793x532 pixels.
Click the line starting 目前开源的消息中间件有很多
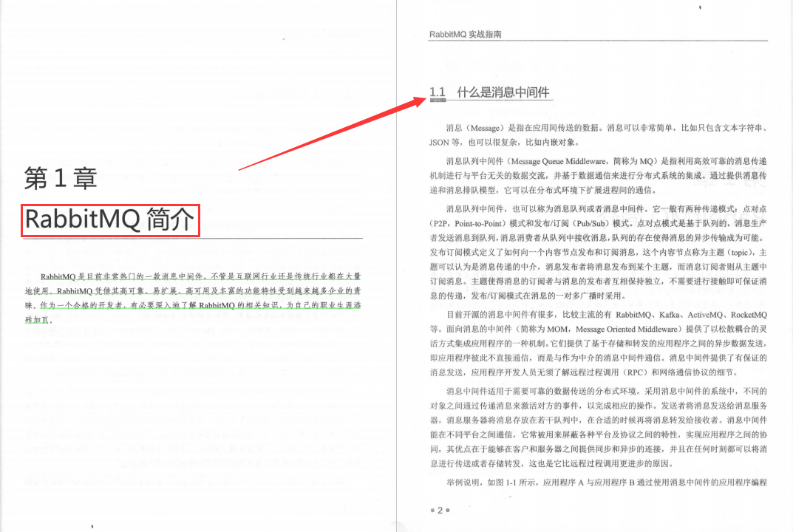click(x=606, y=315)
